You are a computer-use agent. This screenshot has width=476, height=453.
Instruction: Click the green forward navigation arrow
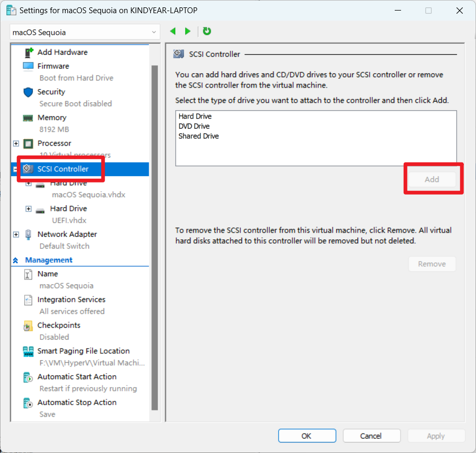[x=188, y=31]
